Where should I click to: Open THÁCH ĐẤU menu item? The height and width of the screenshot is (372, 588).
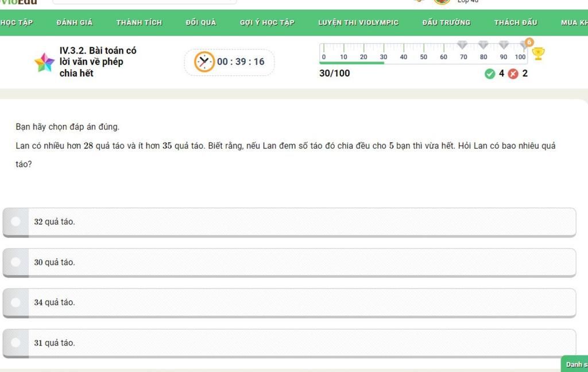click(x=516, y=22)
